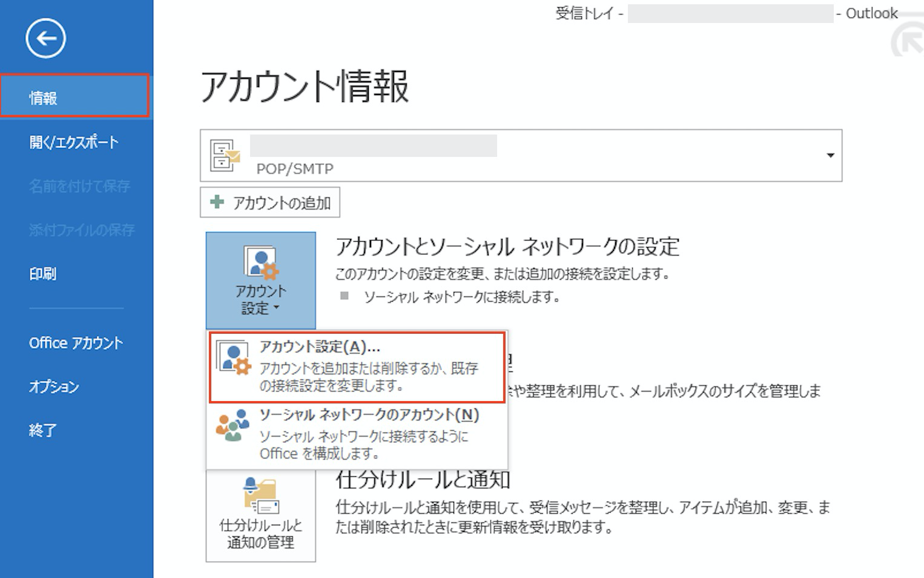The image size is (924, 578).
Task: Click 仕分けルールと通知の管理 button
Action: (261, 516)
